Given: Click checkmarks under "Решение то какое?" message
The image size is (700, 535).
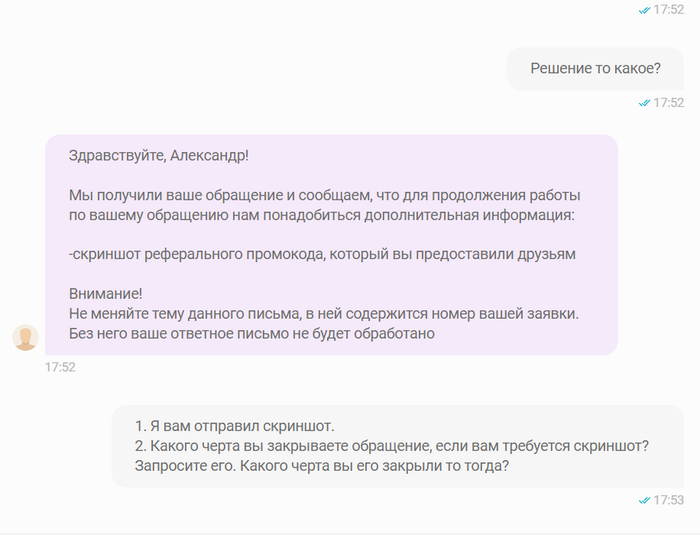Looking at the screenshot, I should [x=644, y=102].
